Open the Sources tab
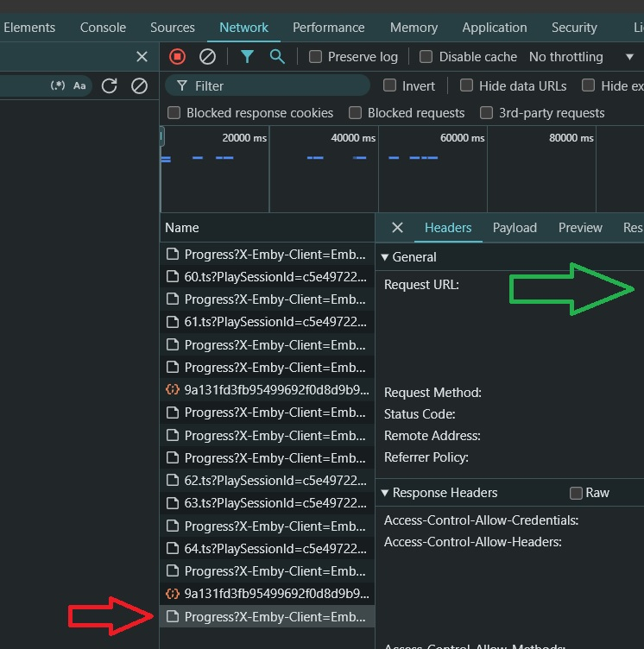The image size is (644, 649). 173,28
